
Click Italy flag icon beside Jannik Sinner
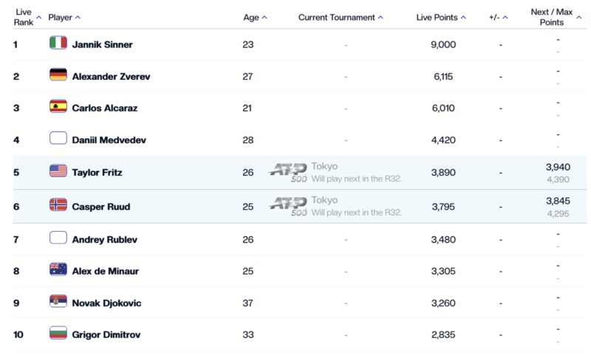coord(58,43)
